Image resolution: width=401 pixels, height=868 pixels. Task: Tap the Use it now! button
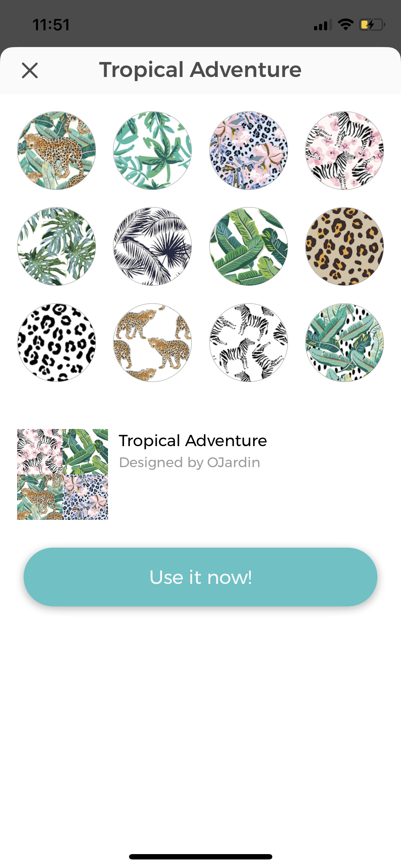pos(200,577)
